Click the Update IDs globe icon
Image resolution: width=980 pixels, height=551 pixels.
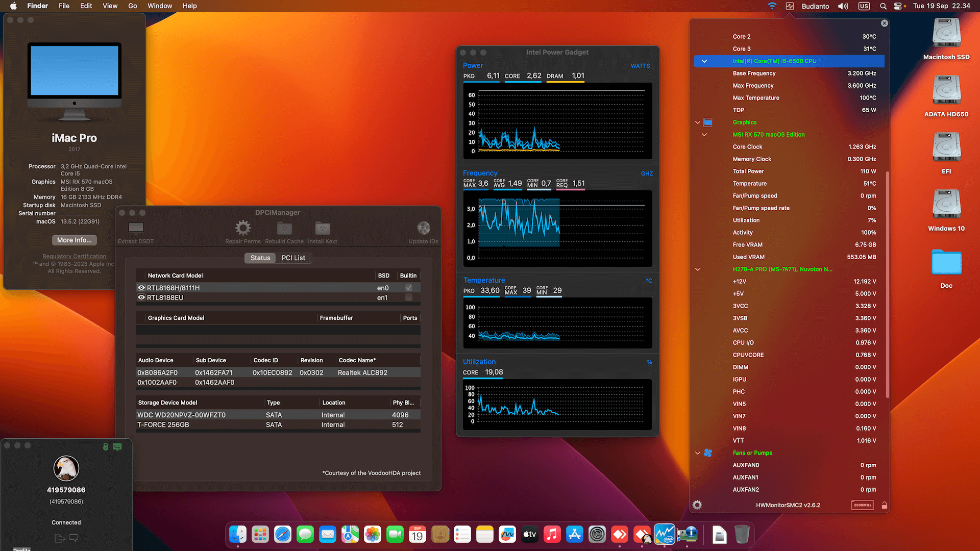coord(423,228)
